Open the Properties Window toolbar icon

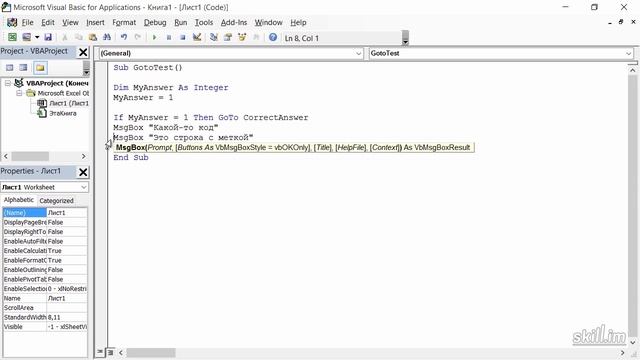pyautogui.click(x=228, y=38)
